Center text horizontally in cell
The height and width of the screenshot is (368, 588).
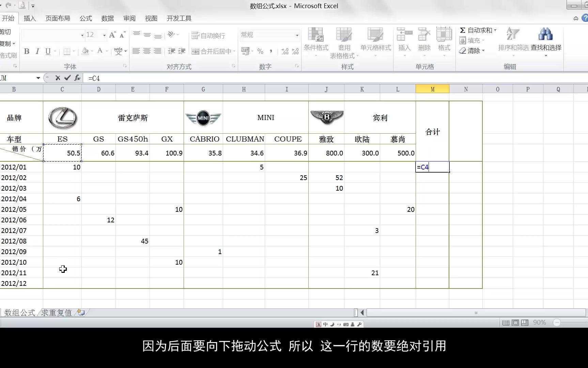click(x=147, y=51)
